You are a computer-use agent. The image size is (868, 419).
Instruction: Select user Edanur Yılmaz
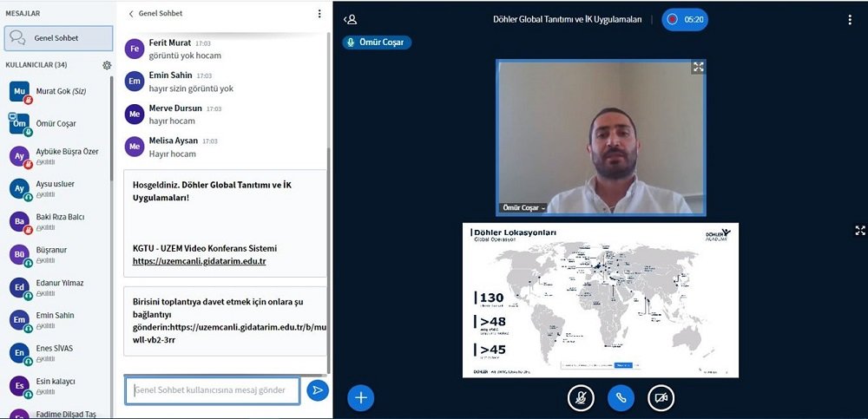click(x=58, y=287)
